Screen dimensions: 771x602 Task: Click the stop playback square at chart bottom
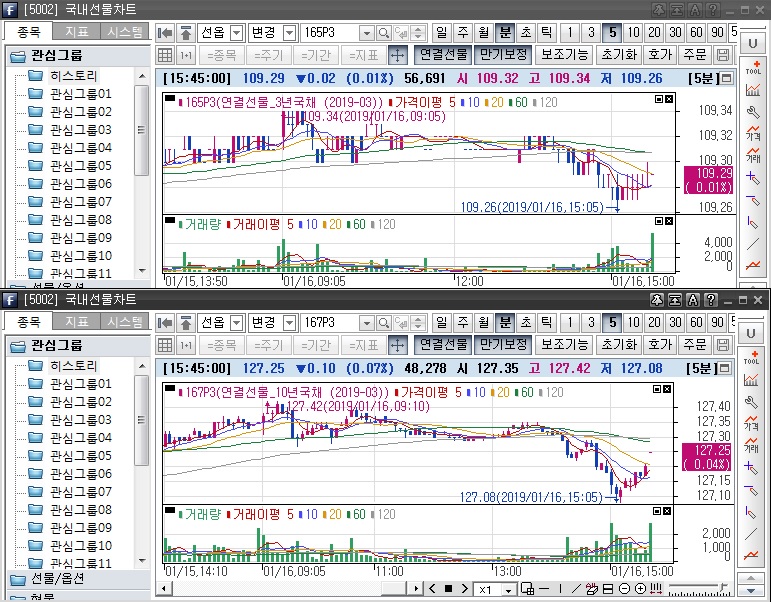(x=449, y=589)
